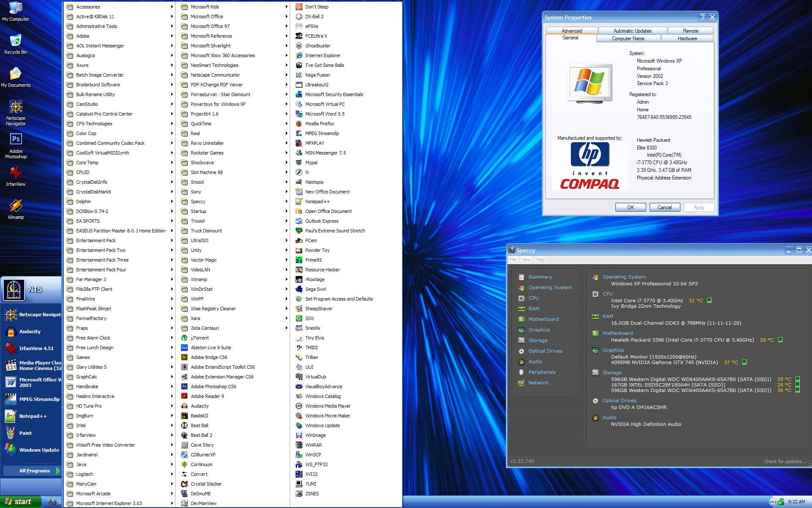Click the MSN Messenger 7.5 icon
This screenshot has width=812, height=508.
point(299,153)
